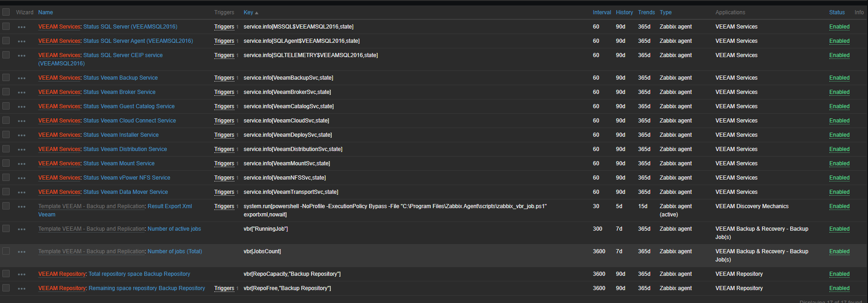The image size is (868, 303).
Task: Check the Status Veeam Guest Catalog Service row
Action: [x=6, y=106]
